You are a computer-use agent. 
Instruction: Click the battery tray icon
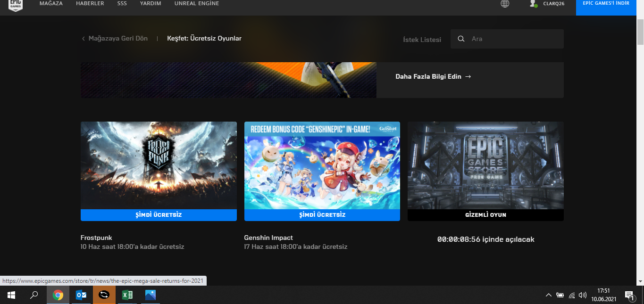click(x=560, y=296)
